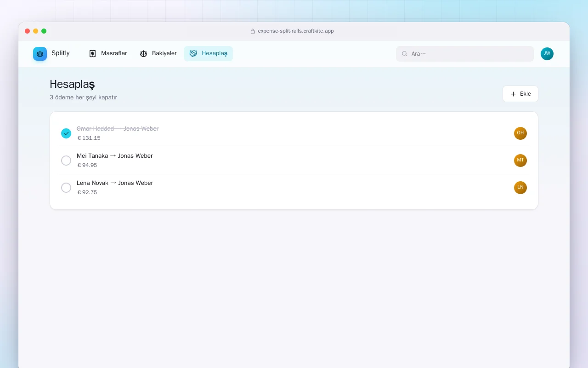Click the search magnifier icon

405,54
